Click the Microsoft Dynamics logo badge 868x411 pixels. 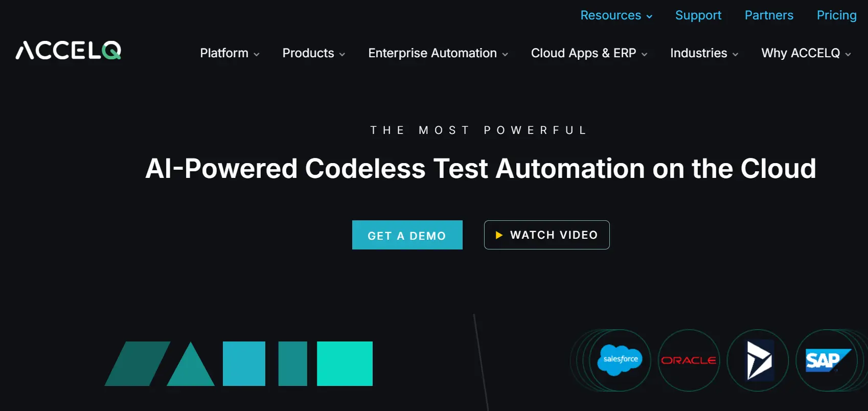click(x=758, y=360)
